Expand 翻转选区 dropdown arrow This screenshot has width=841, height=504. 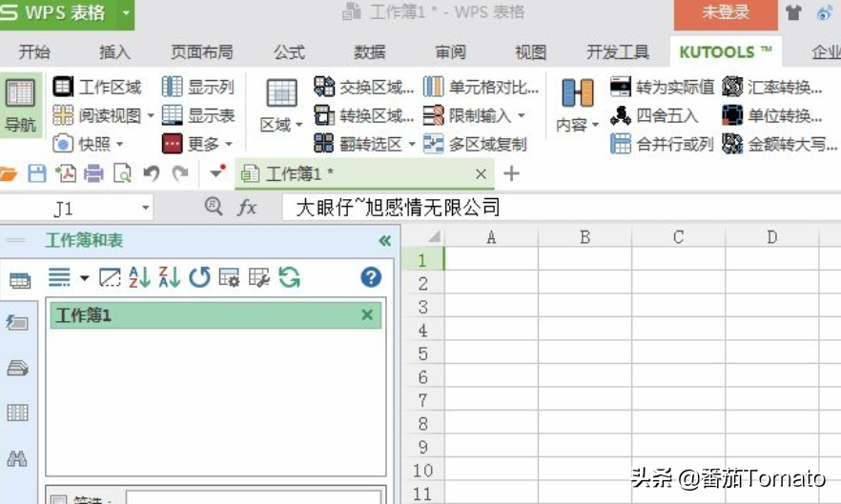411,144
